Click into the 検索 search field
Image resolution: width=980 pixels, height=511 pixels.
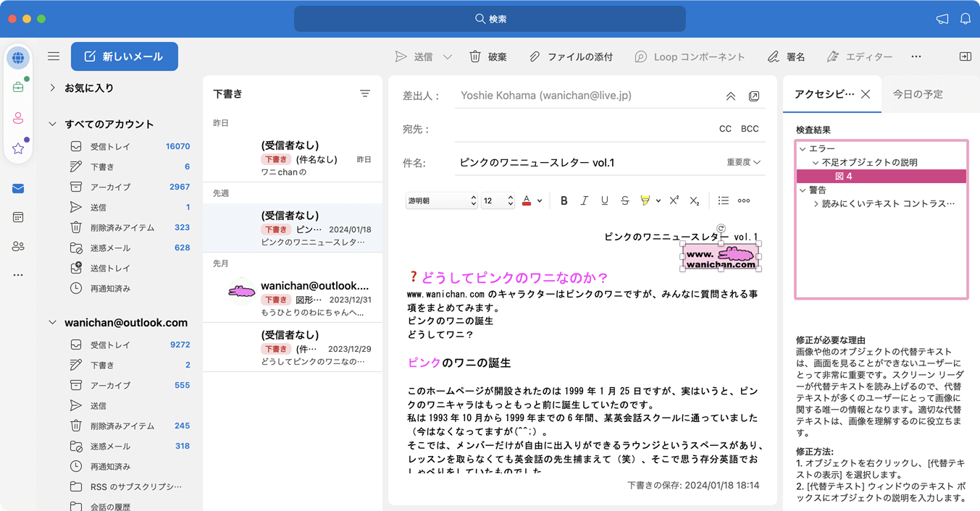click(490, 19)
